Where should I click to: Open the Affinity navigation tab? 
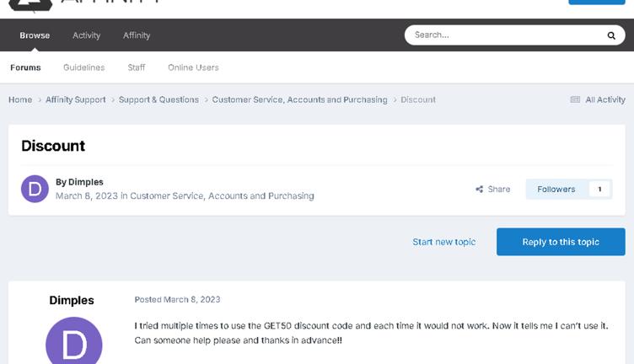137,35
